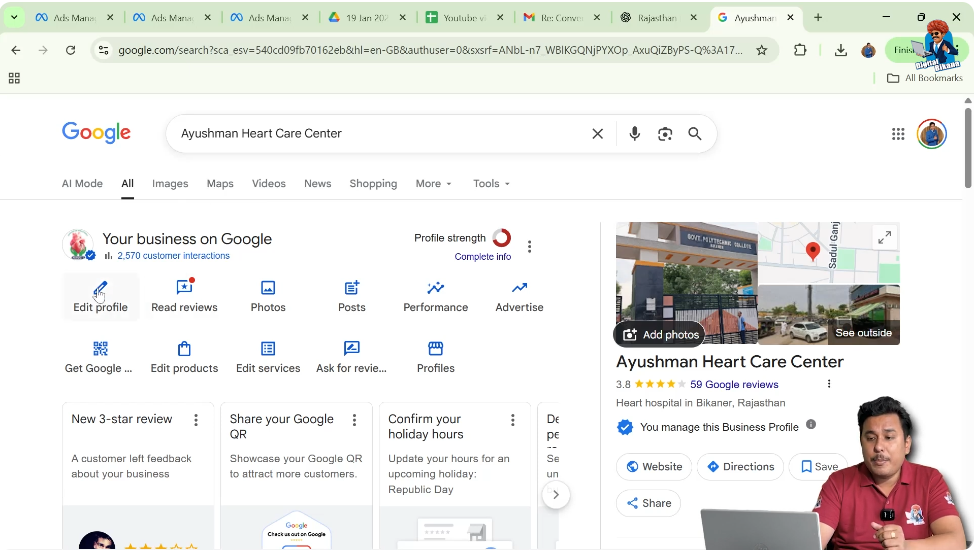Open the Google apps grid
Viewport: 974px width, 551px height.
[x=898, y=134]
